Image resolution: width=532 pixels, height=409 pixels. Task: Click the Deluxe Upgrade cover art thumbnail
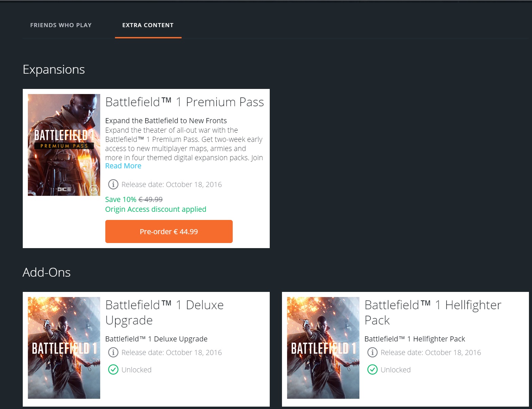coord(64,348)
